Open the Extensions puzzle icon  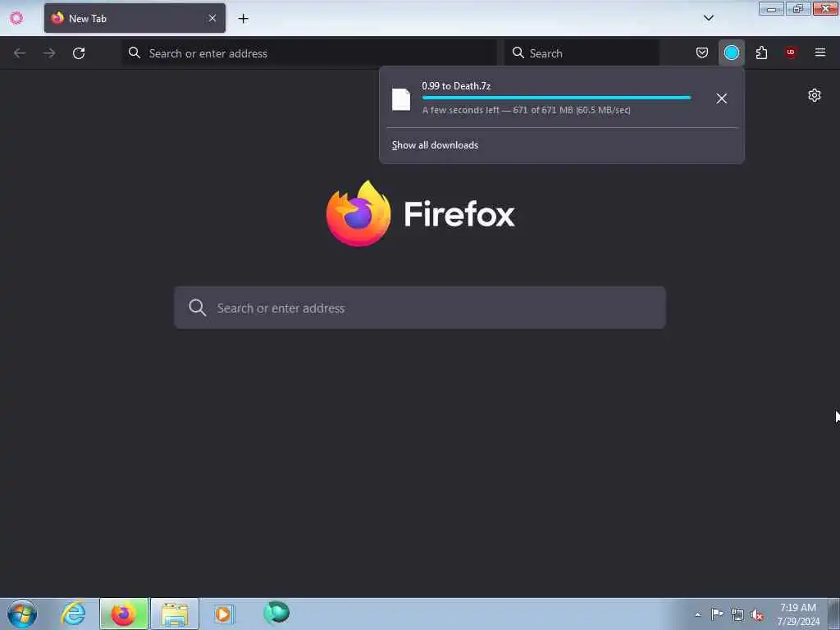761,52
